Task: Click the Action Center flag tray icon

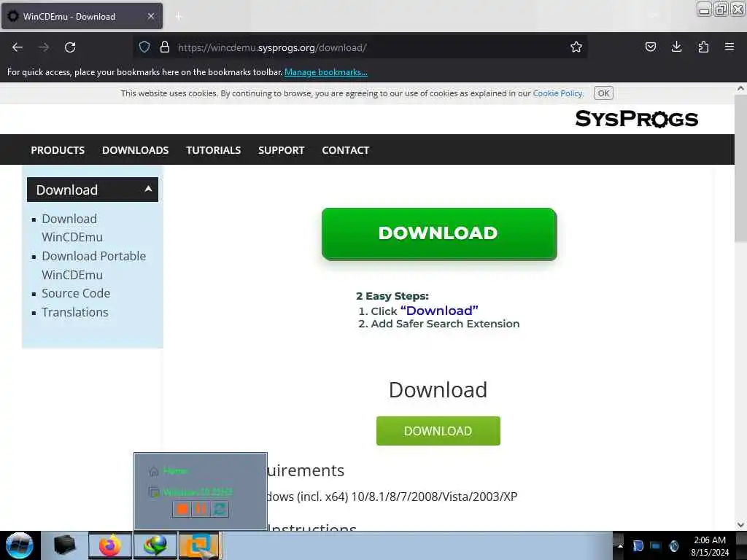Action: pos(638,546)
